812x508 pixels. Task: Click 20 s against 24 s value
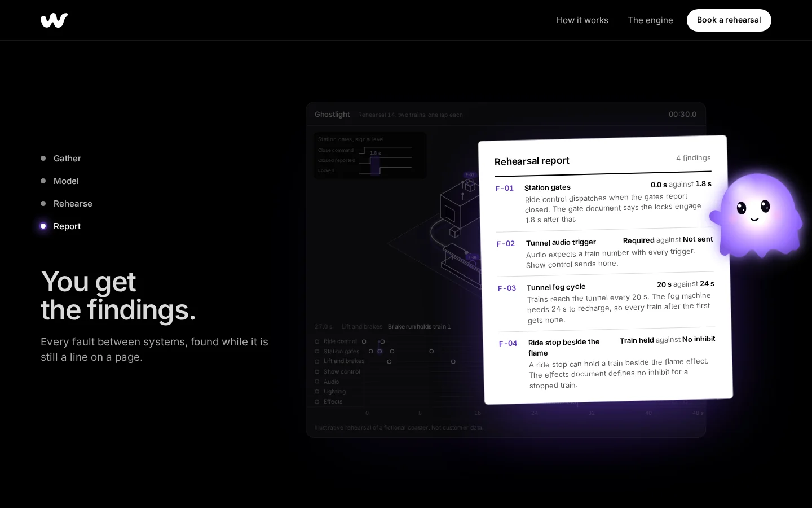tap(685, 284)
